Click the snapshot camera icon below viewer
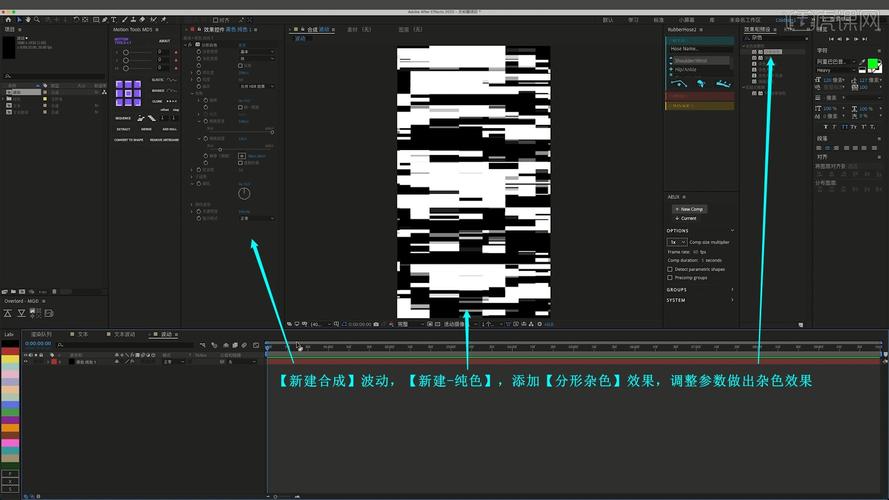 pyautogui.click(x=376, y=324)
